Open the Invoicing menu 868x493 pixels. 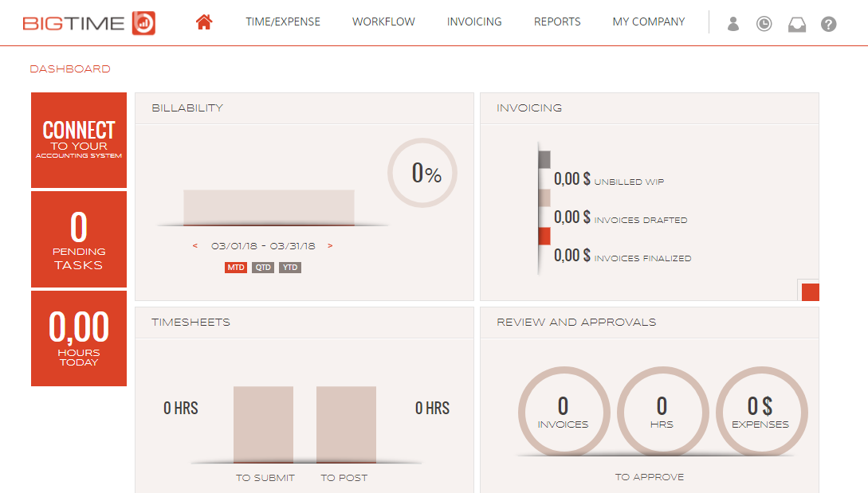tap(474, 22)
